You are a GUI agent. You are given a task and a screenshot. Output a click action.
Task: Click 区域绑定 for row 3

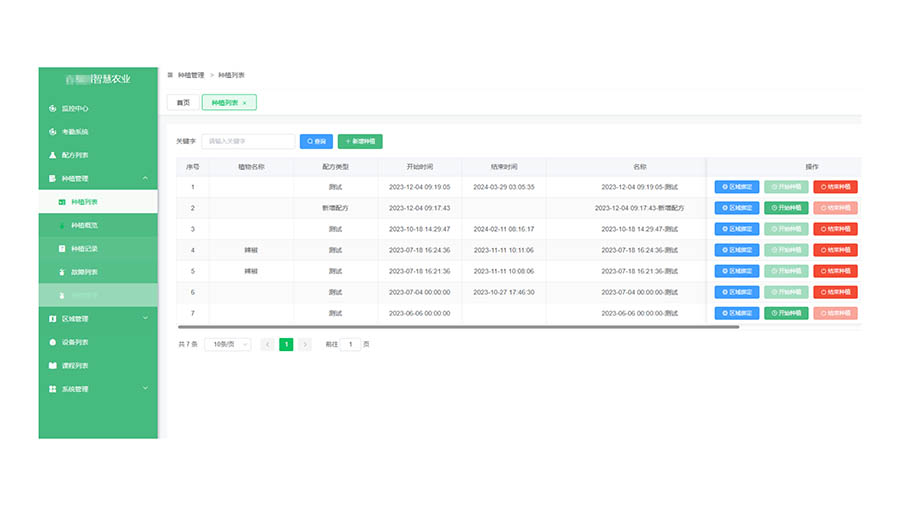(737, 229)
